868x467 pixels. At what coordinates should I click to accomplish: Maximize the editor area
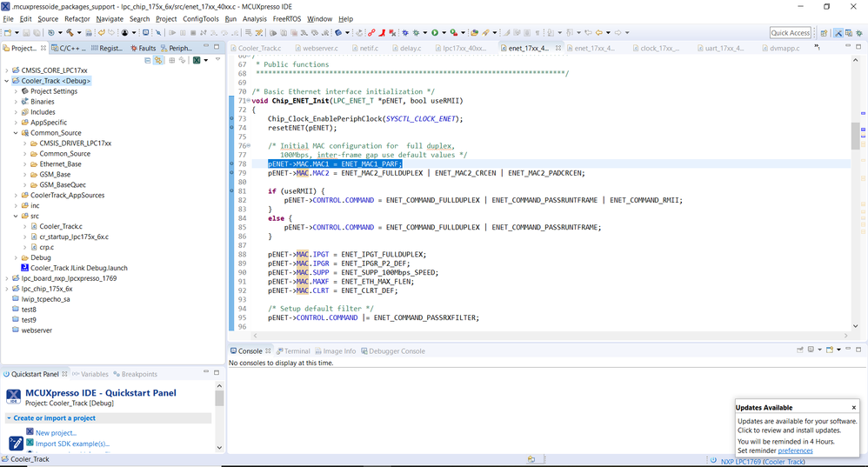point(858,46)
